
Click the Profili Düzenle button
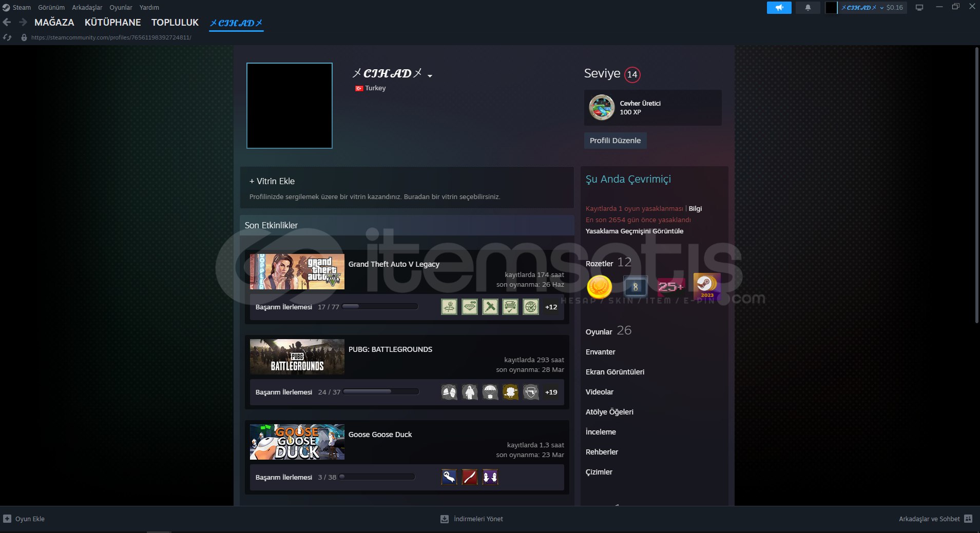(x=615, y=140)
